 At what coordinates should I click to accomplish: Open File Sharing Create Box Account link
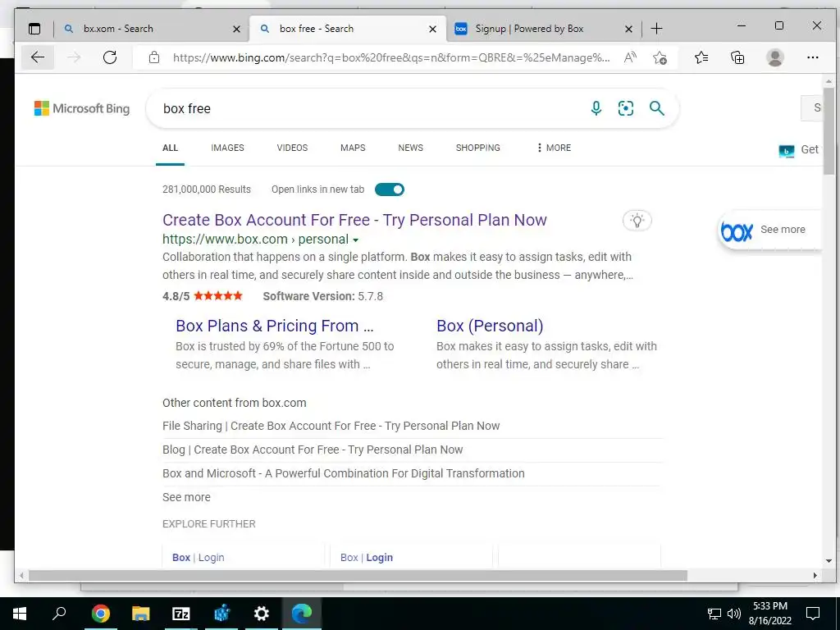point(331,426)
